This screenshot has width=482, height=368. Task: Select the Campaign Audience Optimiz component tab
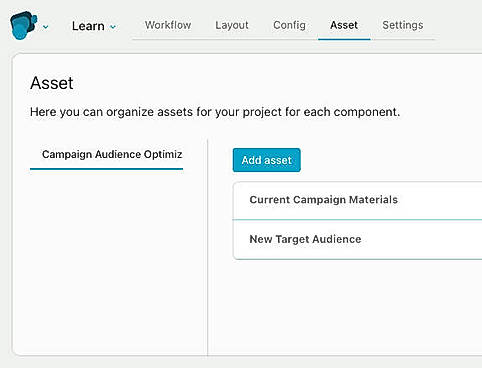(x=107, y=154)
